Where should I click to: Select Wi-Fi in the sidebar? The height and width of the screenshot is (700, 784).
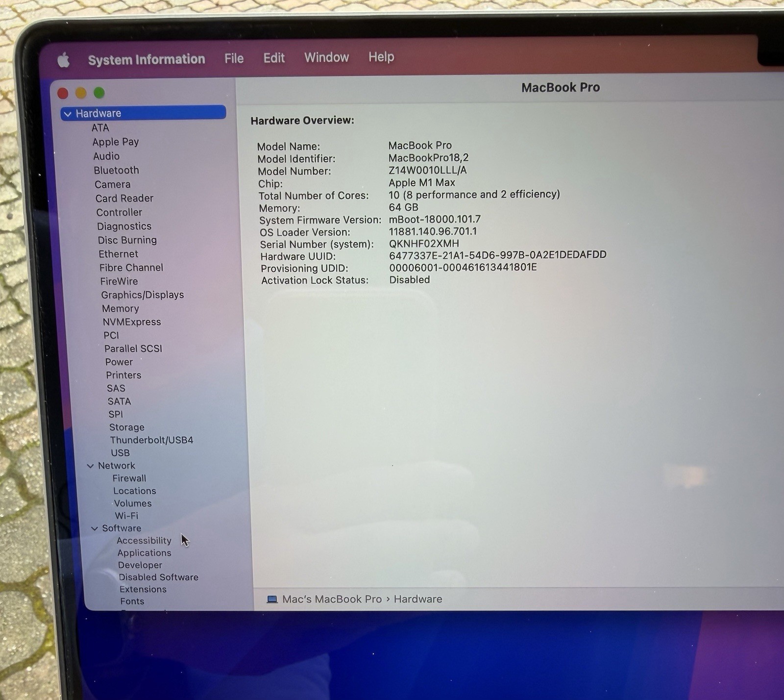[x=126, y=516]
